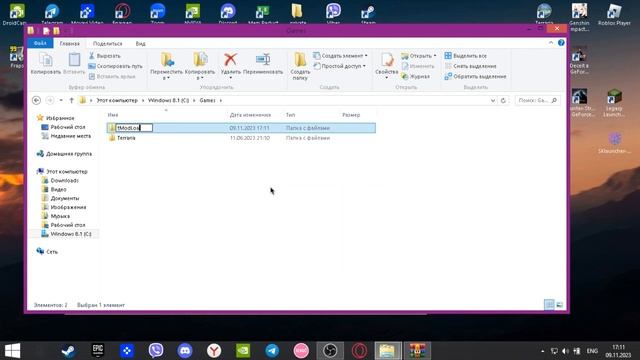
Task: Select Cut (Вырезать) in the clipboard group
Action: click(x=105, y=56)
